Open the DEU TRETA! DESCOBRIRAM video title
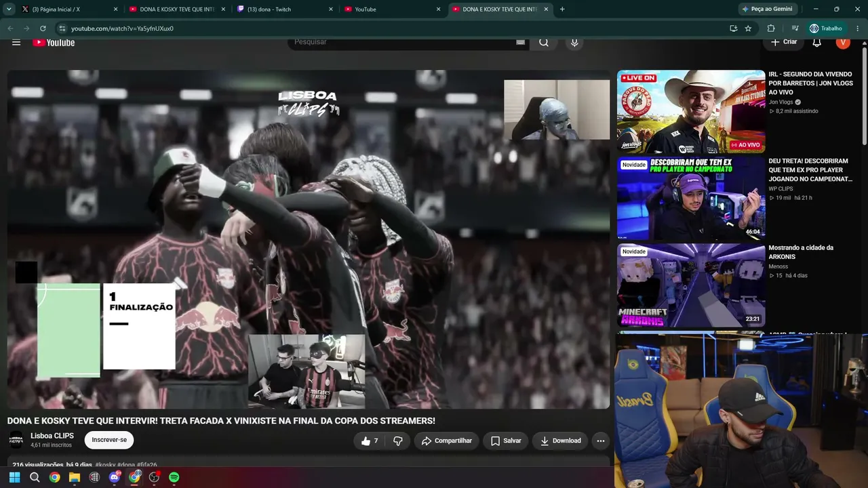The height and width of the screenshot is (488, 868). (x=810, y=170)
